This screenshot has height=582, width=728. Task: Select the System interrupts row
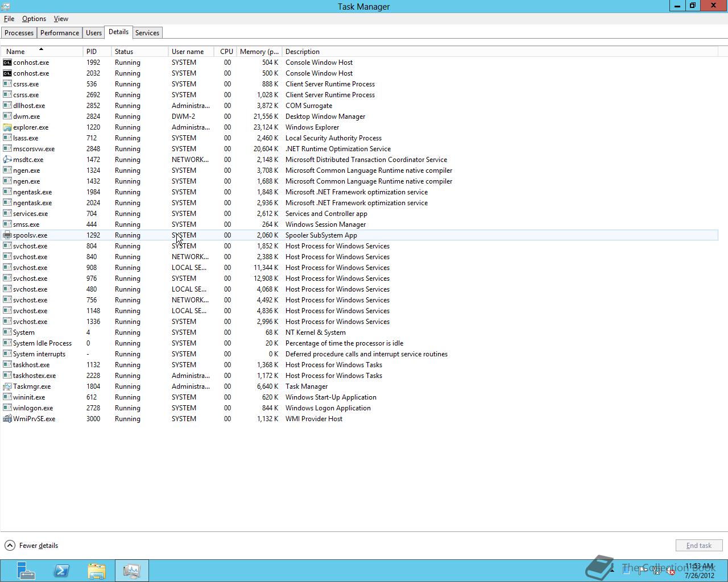point(359,354)
